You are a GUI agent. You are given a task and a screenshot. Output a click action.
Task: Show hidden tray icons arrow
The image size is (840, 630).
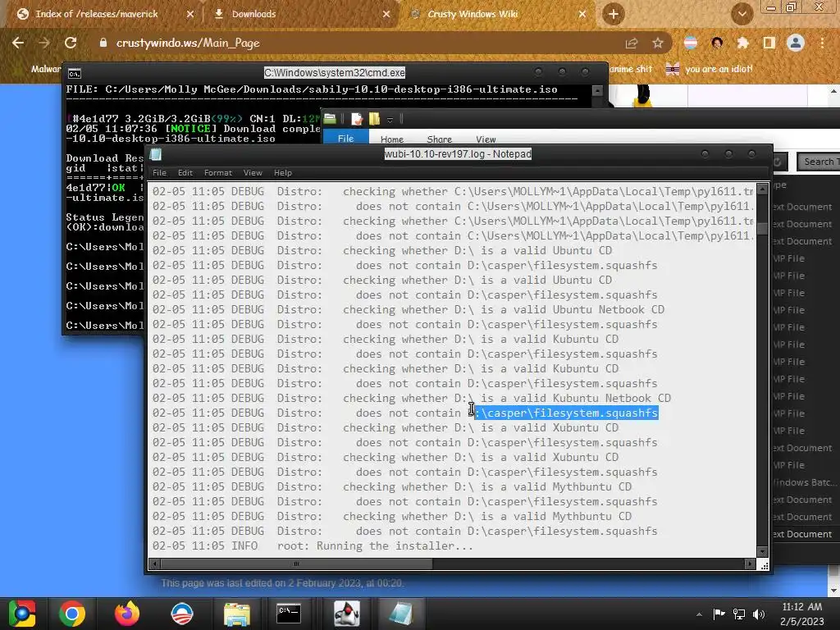click(x=699, y=614)
